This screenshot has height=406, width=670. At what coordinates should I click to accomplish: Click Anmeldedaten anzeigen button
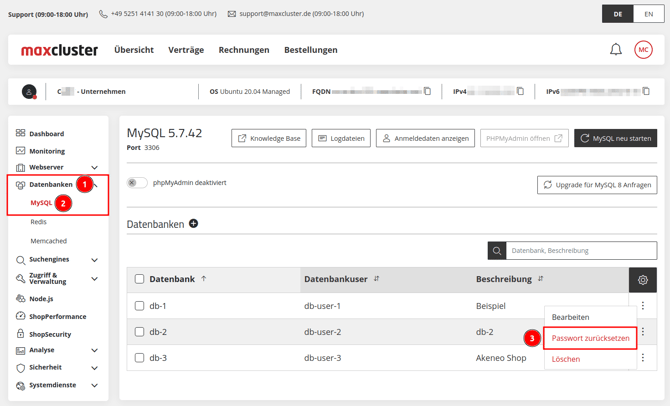click(425, 138)
